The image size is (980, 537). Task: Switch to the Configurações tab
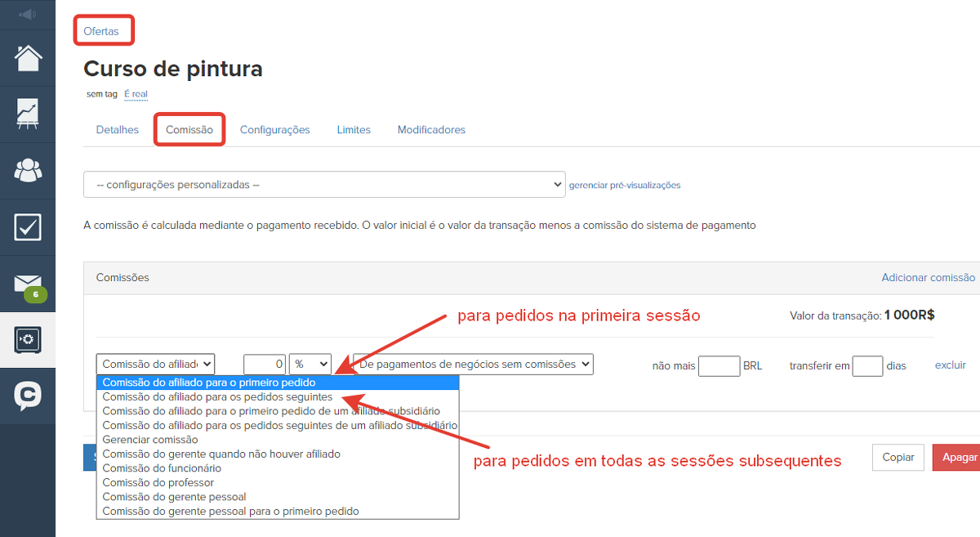coord(274,130)
